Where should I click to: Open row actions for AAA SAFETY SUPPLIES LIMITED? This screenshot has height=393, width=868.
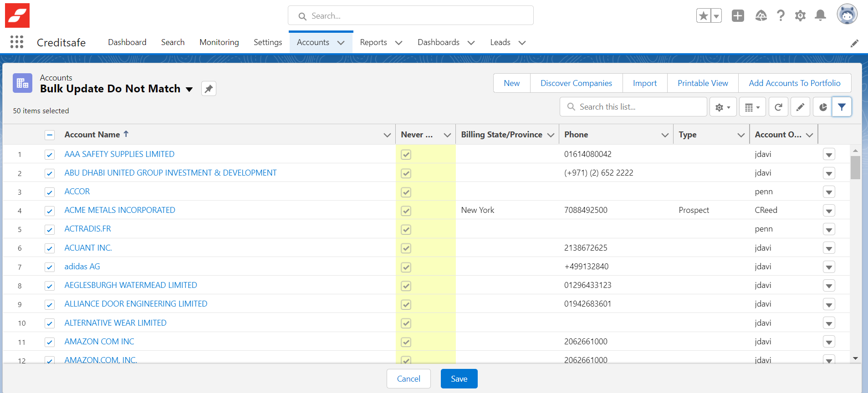829,155
